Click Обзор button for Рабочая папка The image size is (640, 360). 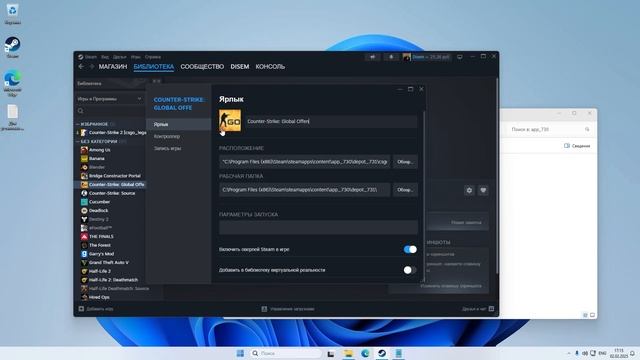point(405,190)
